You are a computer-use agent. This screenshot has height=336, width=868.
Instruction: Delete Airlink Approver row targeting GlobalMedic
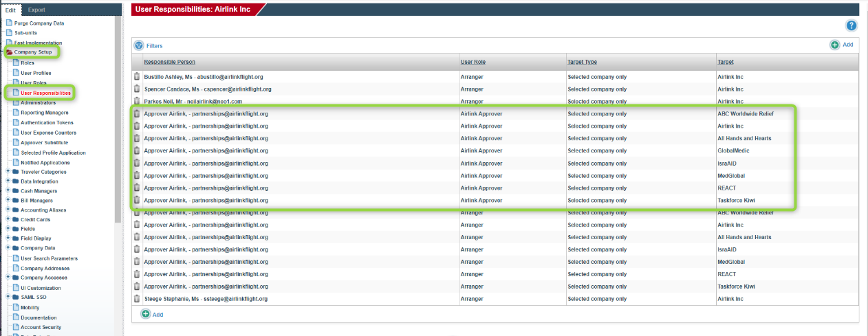[x=137, y=150]
